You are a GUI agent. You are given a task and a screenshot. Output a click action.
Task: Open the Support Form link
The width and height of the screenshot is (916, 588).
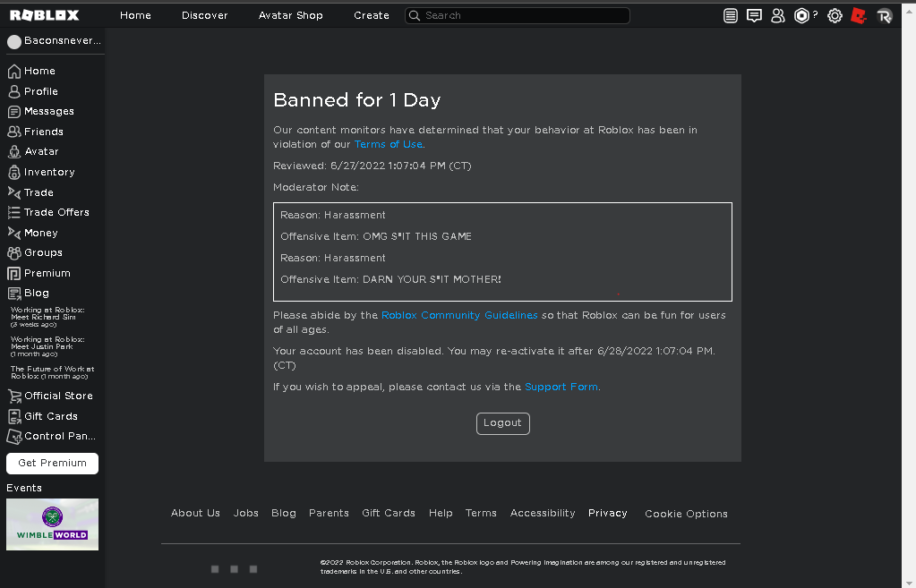coord(561,388)
